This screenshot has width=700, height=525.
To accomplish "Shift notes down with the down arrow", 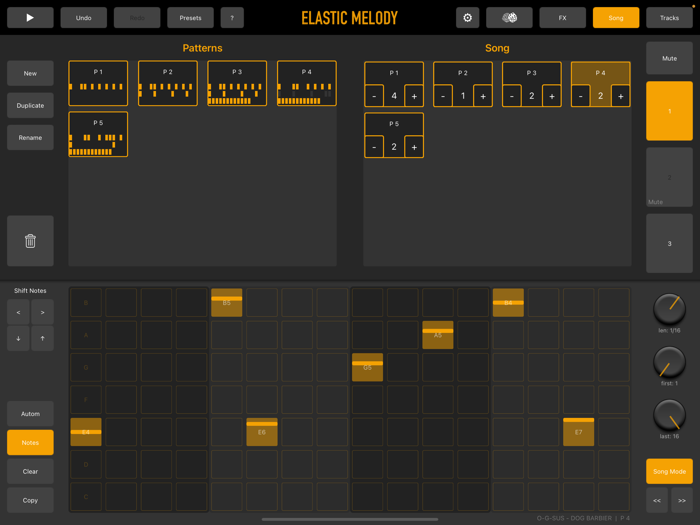I will [18, 338].
